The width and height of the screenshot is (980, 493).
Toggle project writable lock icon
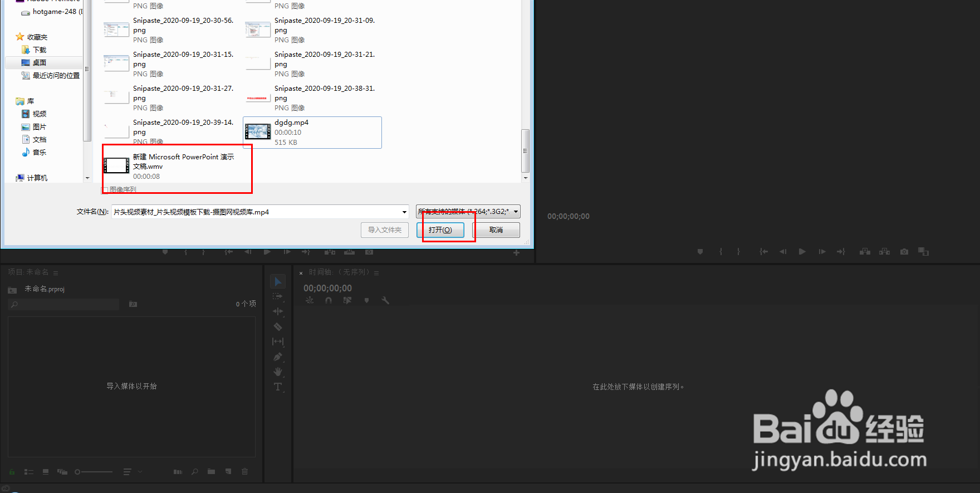[x=12, y=472]
